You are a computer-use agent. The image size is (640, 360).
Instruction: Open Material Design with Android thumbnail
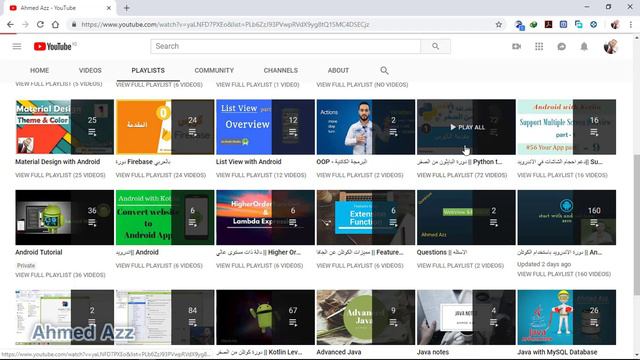(x=64, y=127)
